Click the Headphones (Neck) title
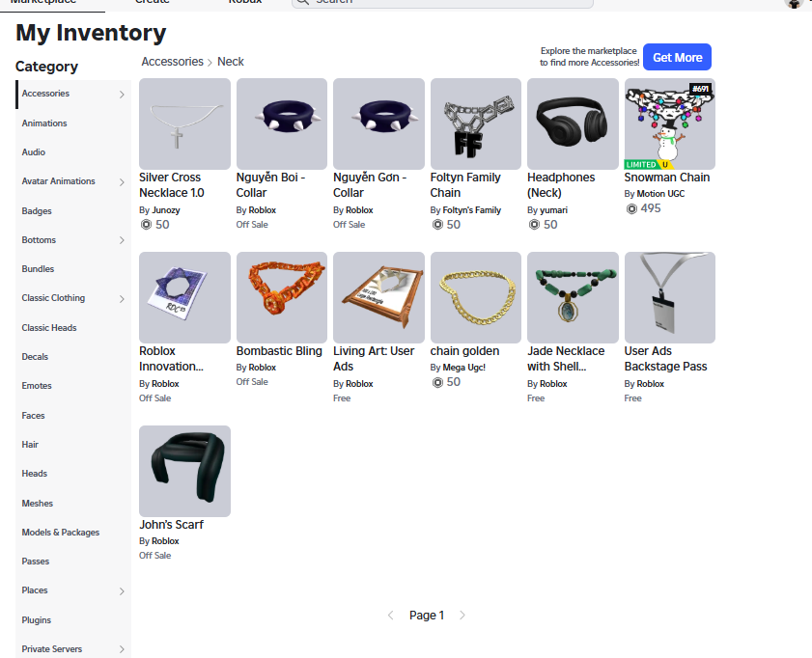 pyautogui.click(x=561, y=185)
